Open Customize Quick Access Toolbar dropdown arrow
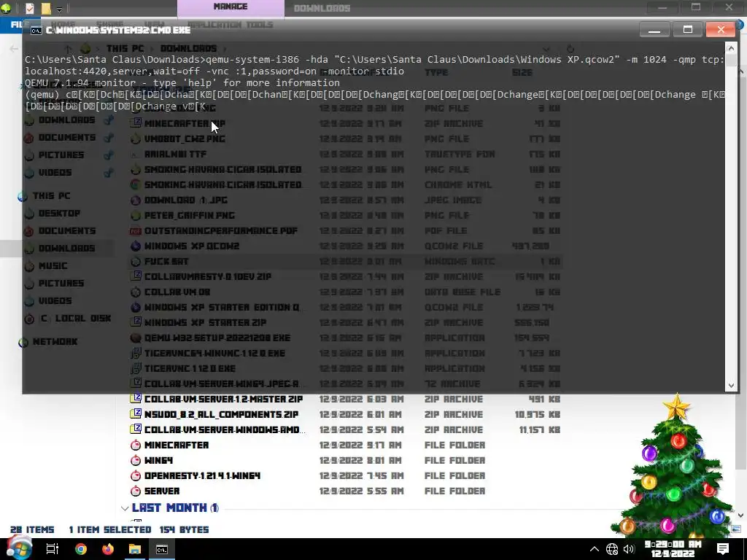The height and width of the screenshot is (560, 747). 59,9
